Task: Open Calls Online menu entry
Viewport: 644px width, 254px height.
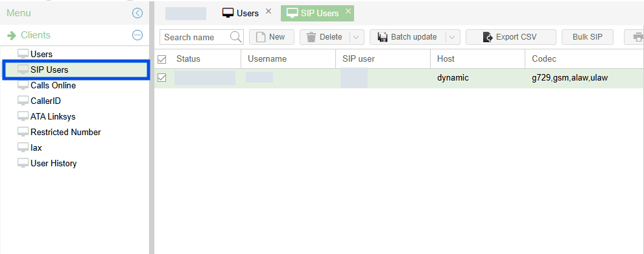Action: (x=53, y=85)
